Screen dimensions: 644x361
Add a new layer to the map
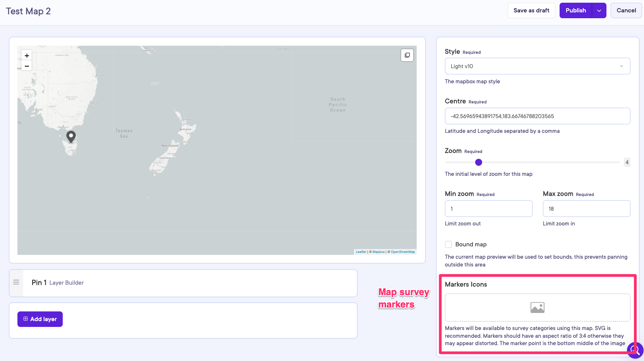[x=40, y=319]
